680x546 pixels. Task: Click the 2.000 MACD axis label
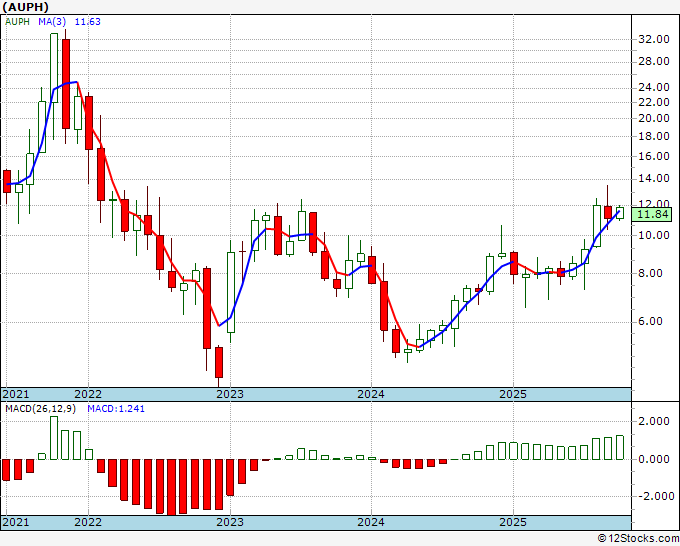coord(654,422)
